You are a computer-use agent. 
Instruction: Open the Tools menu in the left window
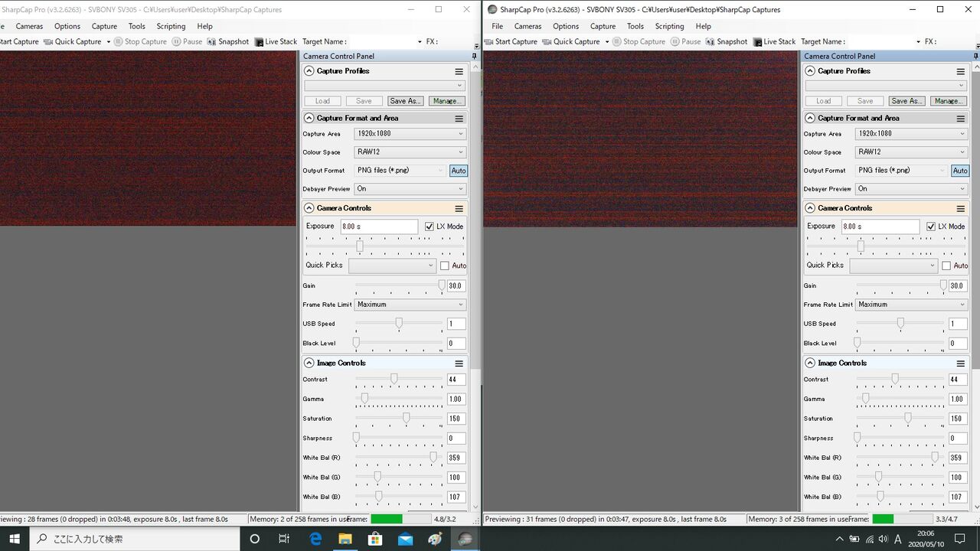[x=137, y=26]
